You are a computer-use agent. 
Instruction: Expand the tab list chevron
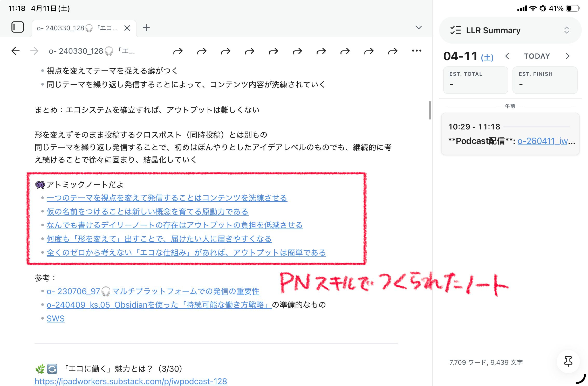click(x=419, y=27)
